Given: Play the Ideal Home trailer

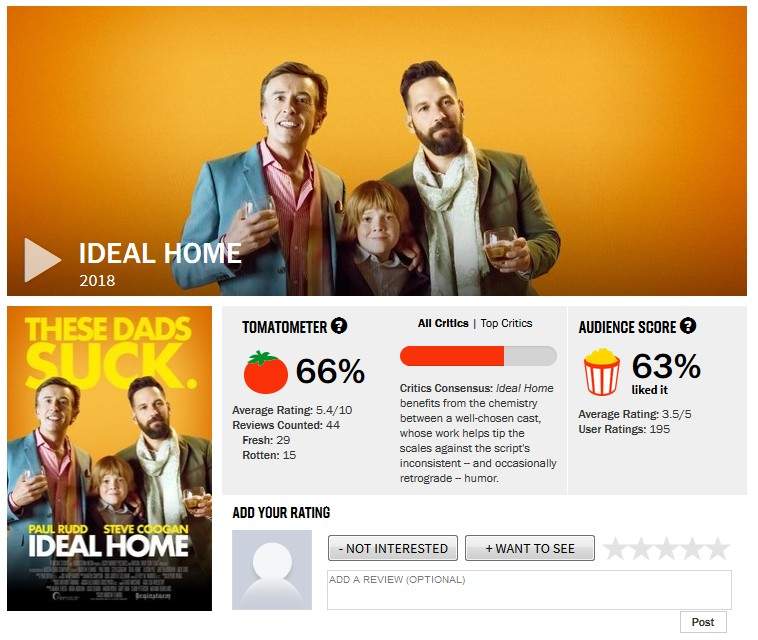Looking at the screenshot, I should pyautogui.click(x=43, y=260).
